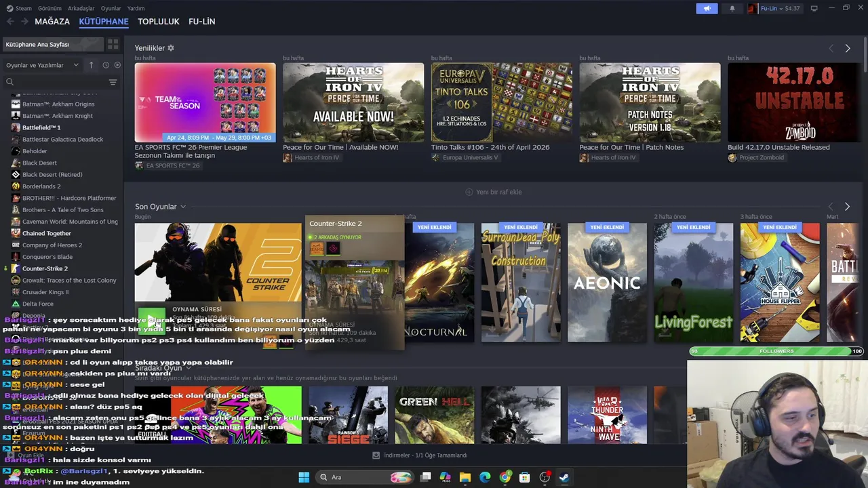868x488 pixels.
Task: Click the Fu-Lin profile avatar
Action: [753, 8]
